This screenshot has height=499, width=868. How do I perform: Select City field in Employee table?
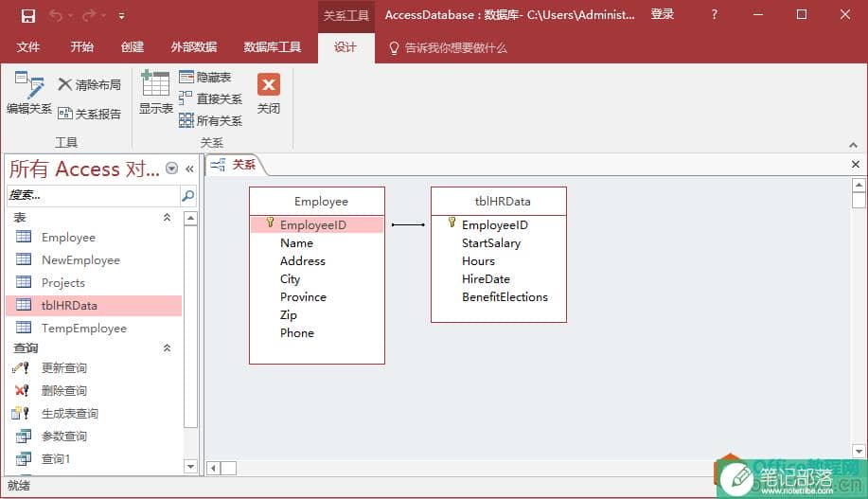point(317,279)
